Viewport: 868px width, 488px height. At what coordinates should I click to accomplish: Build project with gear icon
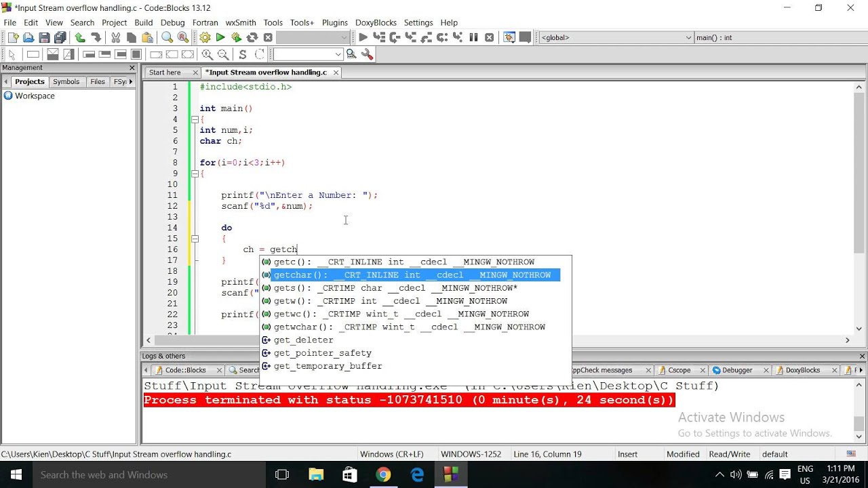pos(205,38)
